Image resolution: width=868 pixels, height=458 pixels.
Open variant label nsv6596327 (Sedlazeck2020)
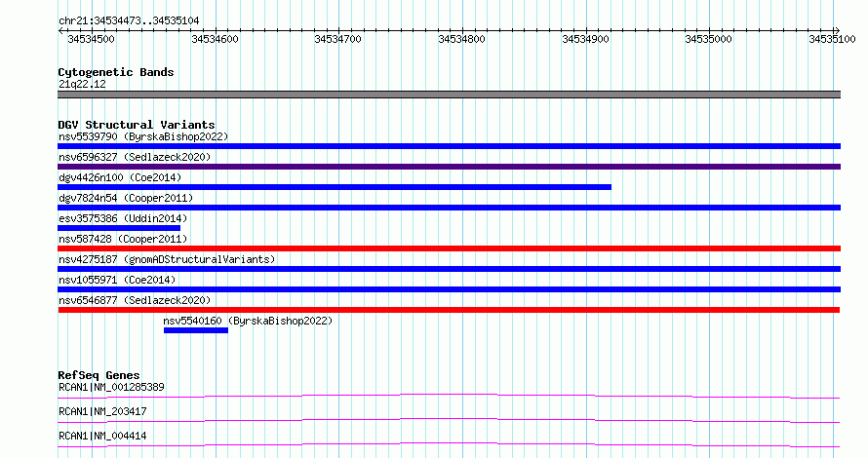(135, 157)
